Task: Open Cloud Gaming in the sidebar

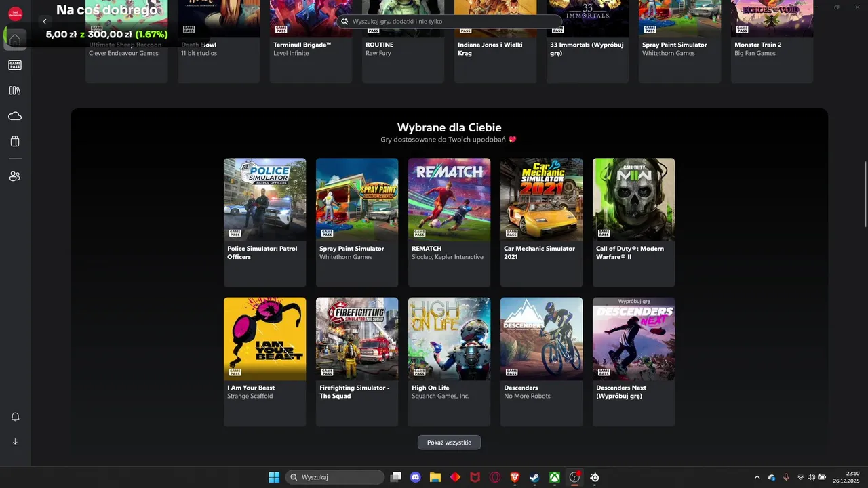Action: [x=15, y=116]
